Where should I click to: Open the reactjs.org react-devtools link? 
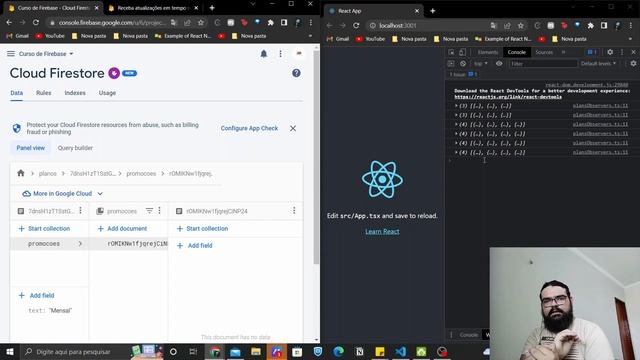[508, 97]
